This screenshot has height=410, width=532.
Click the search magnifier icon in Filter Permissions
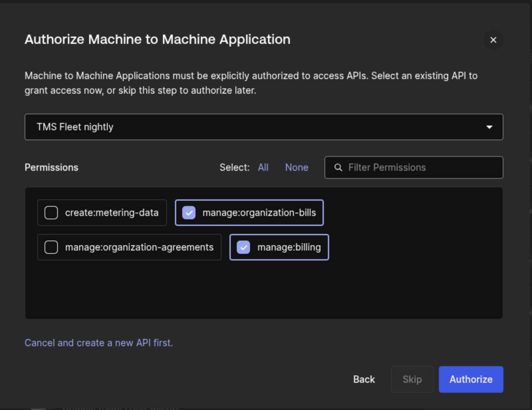[338, 167]
